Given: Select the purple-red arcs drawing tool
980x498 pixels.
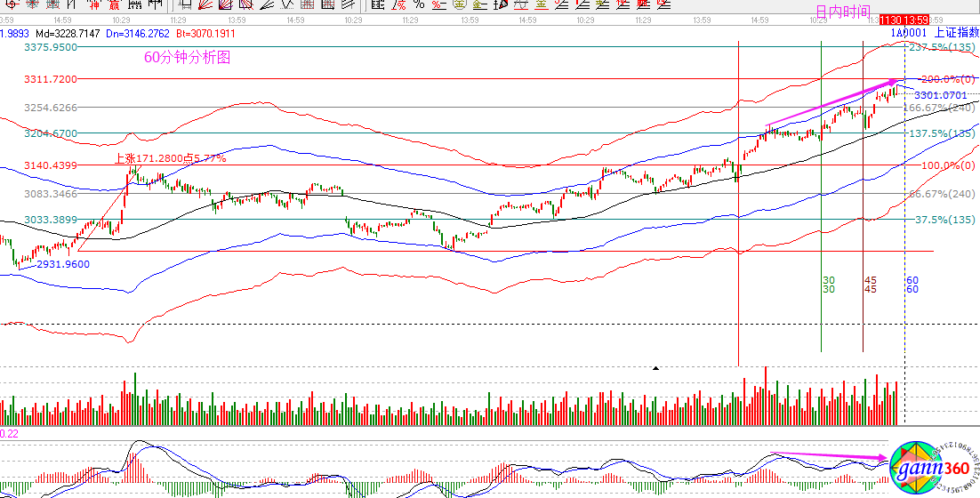Looking at the screenshot, I should click(x=225, y=5).
